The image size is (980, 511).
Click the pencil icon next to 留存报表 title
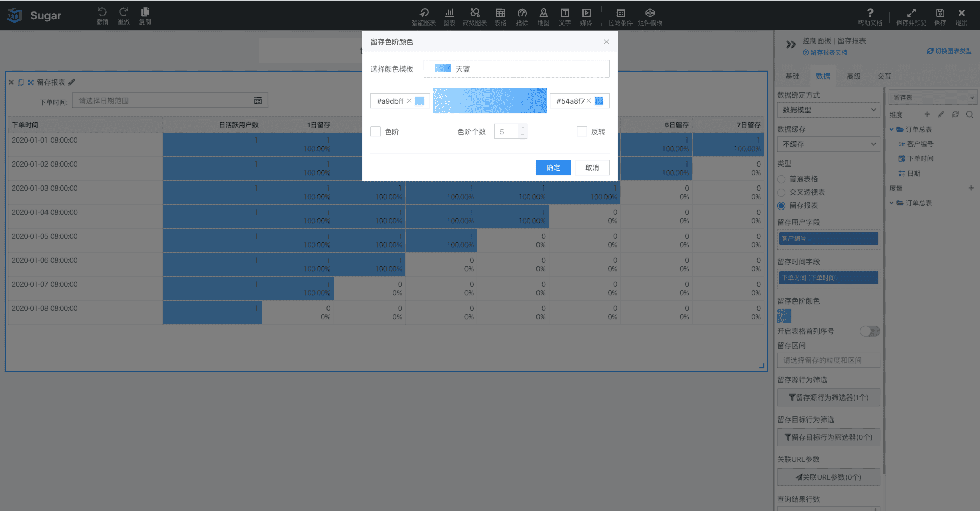pos(72,82)
